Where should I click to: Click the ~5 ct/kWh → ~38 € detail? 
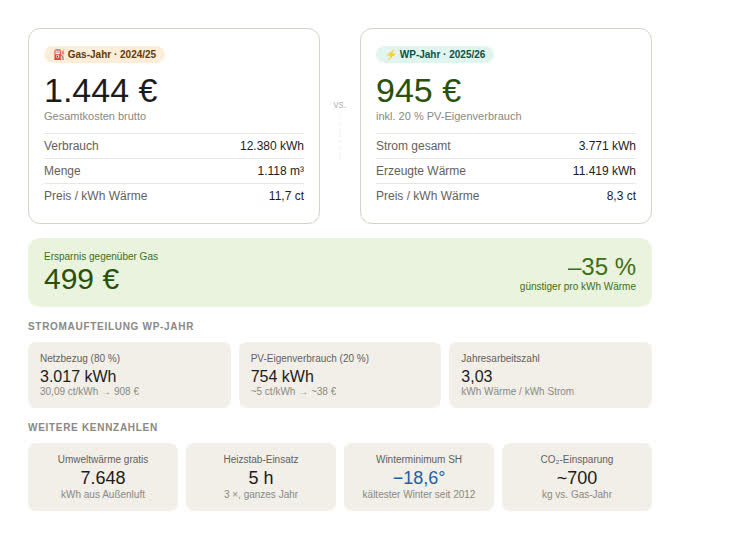tap(293, 392)
